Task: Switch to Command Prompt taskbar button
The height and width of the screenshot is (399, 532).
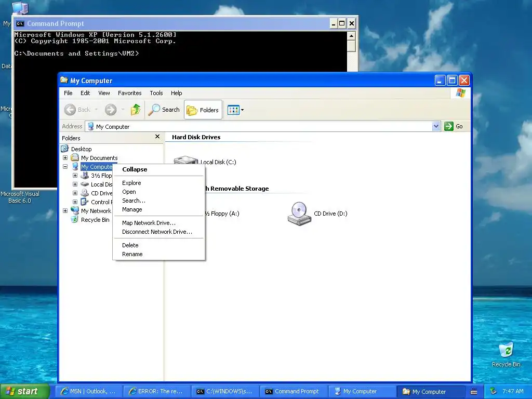Action: pyautogui.click(x=293, y=392)
